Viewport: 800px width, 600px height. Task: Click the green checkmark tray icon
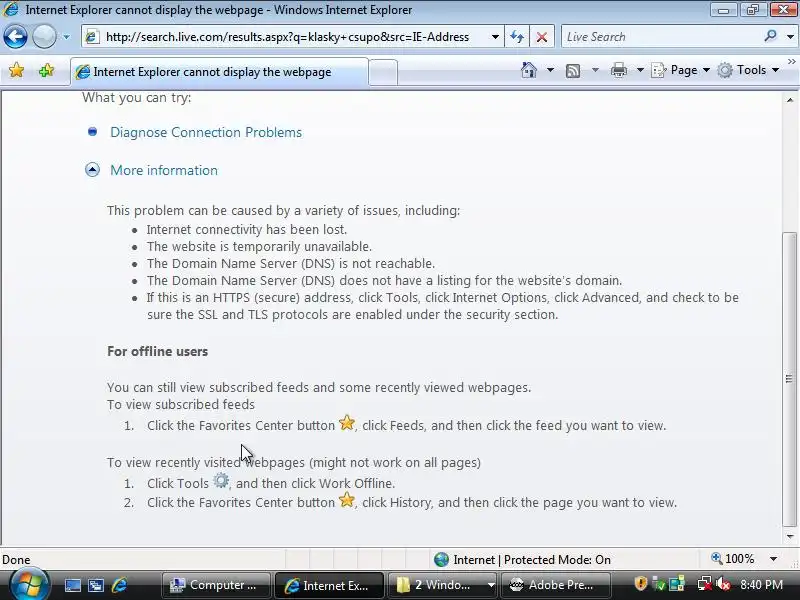point(659,584)
